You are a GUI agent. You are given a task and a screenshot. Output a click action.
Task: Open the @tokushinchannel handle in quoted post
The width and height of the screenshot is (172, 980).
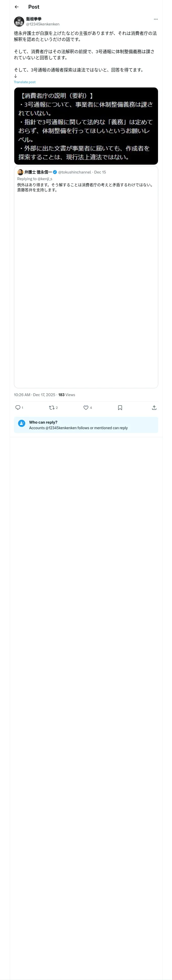click(x=74, y=172)
